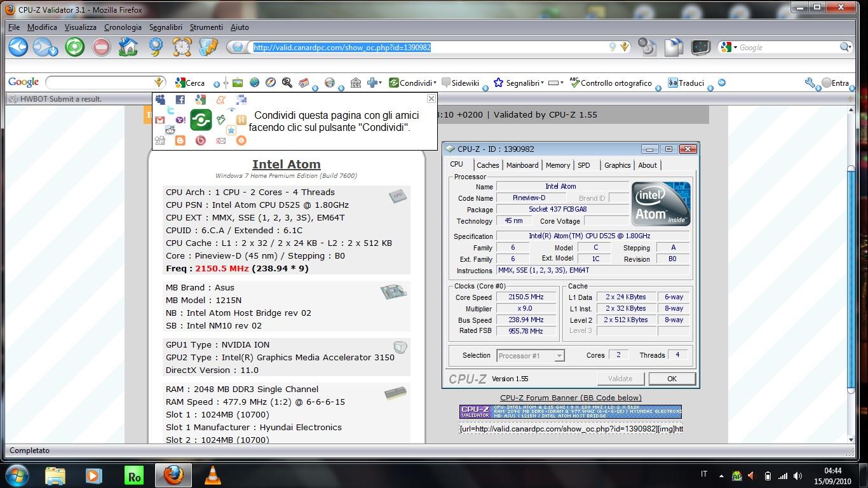
Task: Switch to CPU-Z SPD tab
Action: click(x=583, y=165)
